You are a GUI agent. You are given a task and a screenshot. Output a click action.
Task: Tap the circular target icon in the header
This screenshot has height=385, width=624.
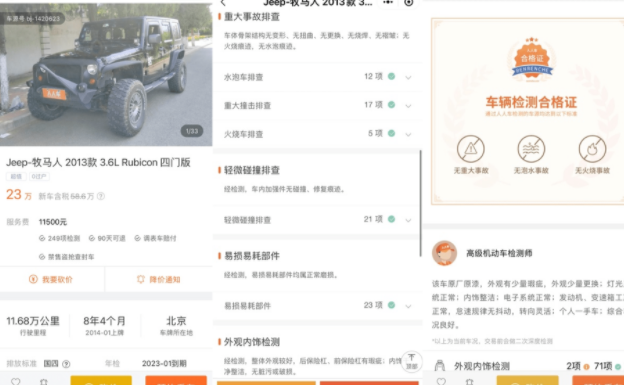409,2
